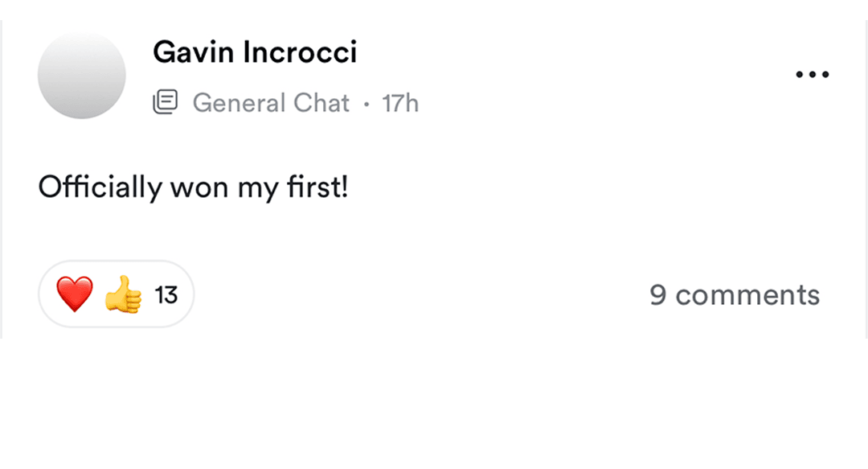
Task: Click the dot separator before 17h
Action: tap(366, 104)
